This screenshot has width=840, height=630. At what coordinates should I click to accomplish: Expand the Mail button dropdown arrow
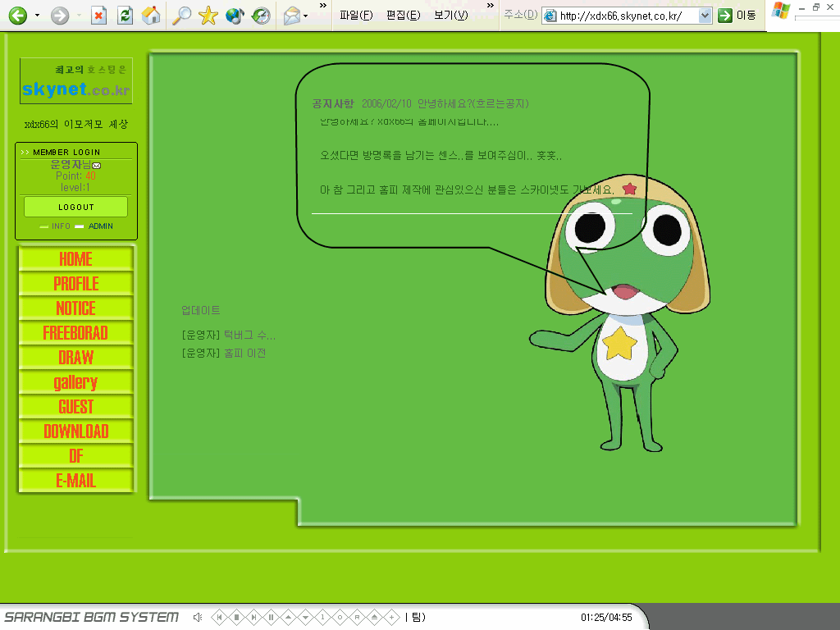306,16
